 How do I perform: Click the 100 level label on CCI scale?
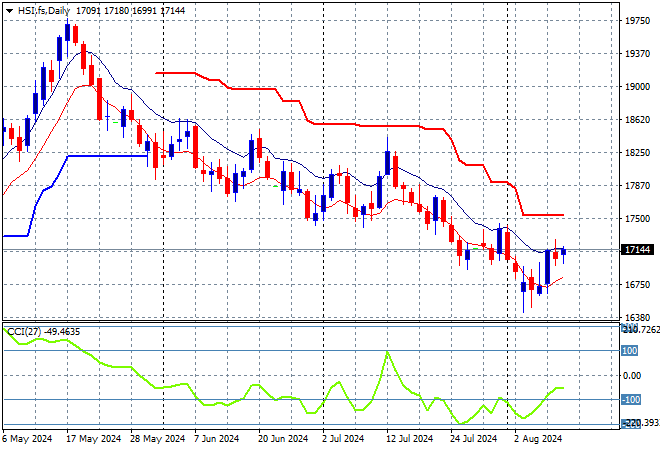coord(630,351)
